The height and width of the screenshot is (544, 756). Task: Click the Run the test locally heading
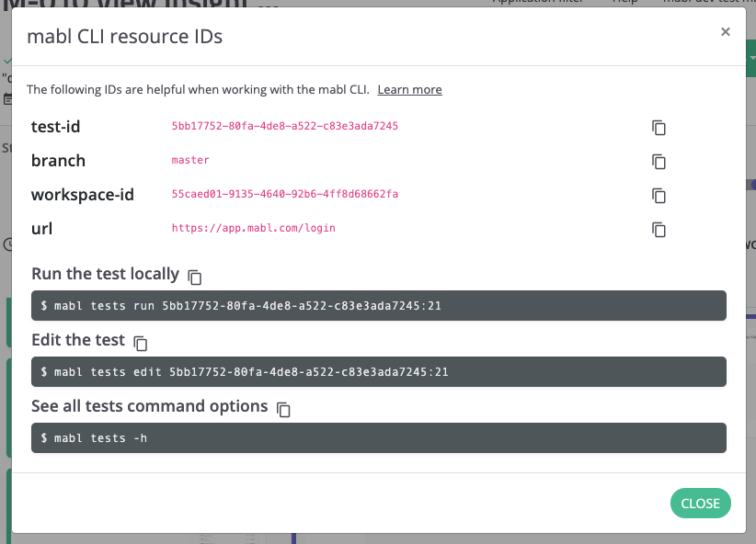(x=105, y=274)
